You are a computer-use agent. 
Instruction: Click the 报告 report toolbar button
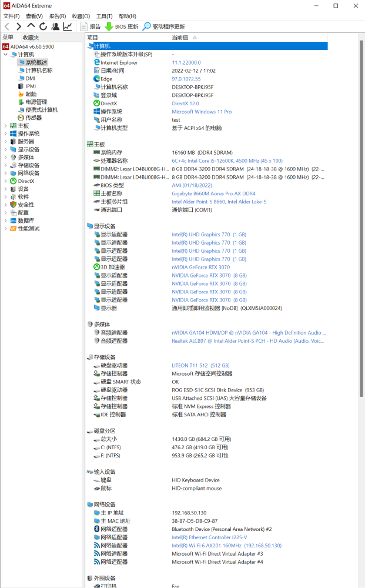pyautogui.click(x=91, y=26)
